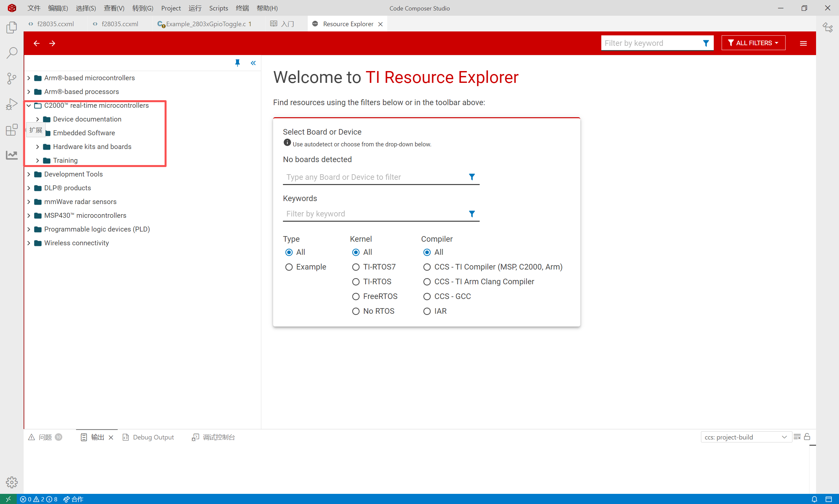
Task: Open the Project menu
Action: pos(171,8)
